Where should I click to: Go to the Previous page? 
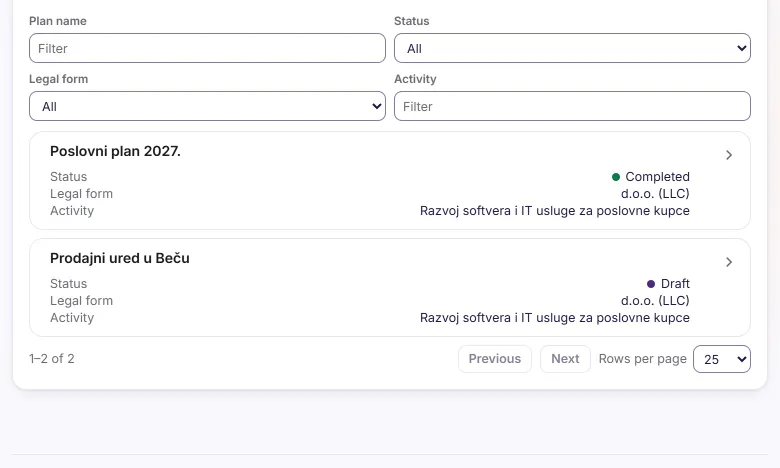(x=495, y=359)
